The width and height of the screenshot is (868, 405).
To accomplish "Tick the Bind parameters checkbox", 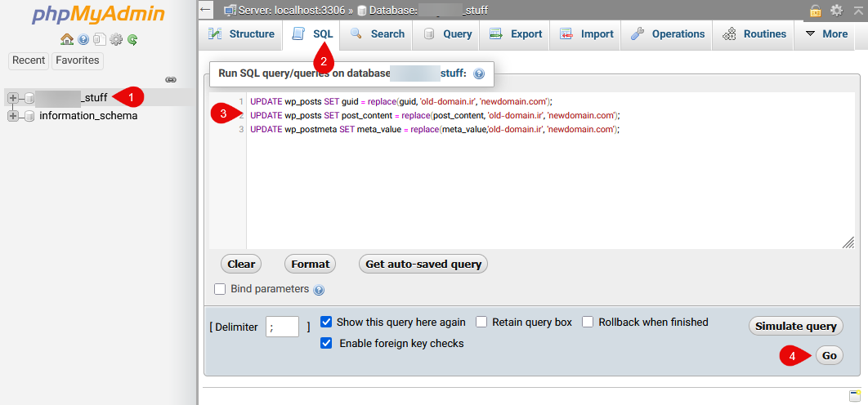I will click(220, 289).
